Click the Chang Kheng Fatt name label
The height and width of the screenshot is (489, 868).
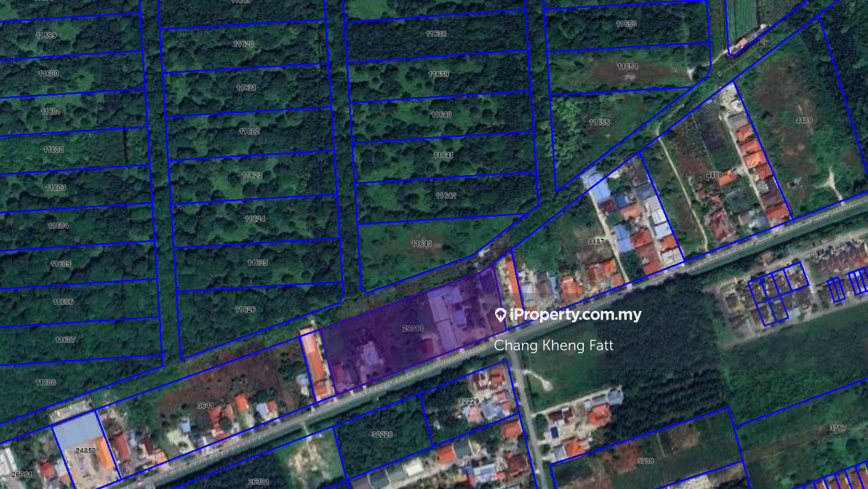(x=553, y=346)
